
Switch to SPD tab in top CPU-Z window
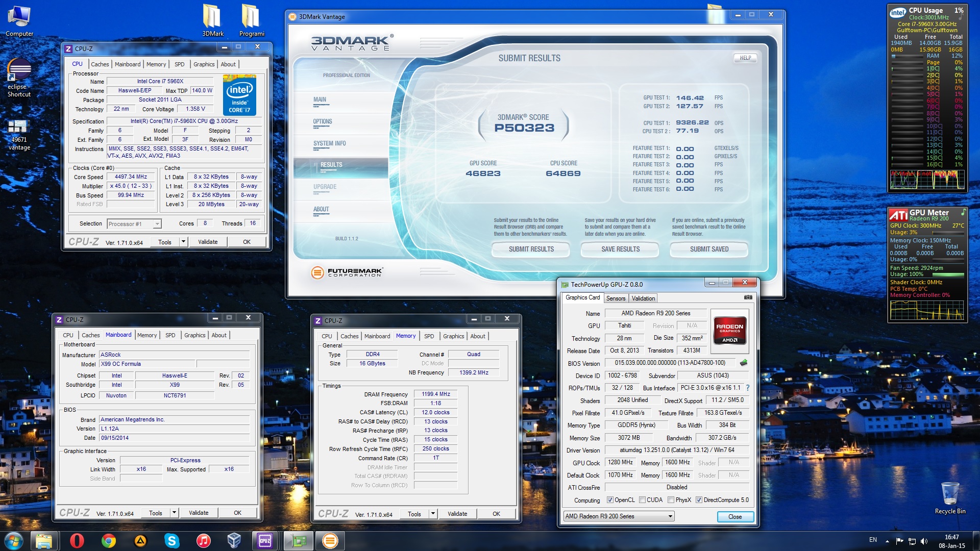(x=179, y=64)
